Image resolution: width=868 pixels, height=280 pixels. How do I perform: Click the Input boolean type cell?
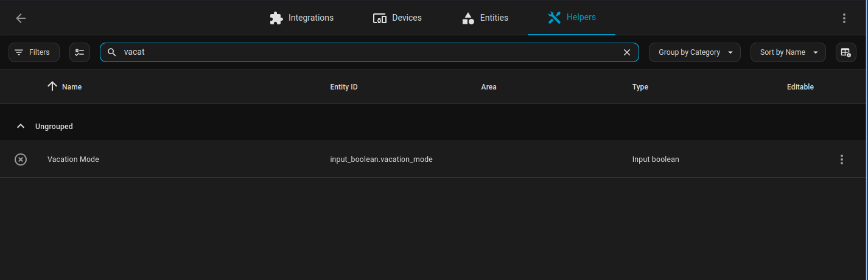tap(656, 159)
